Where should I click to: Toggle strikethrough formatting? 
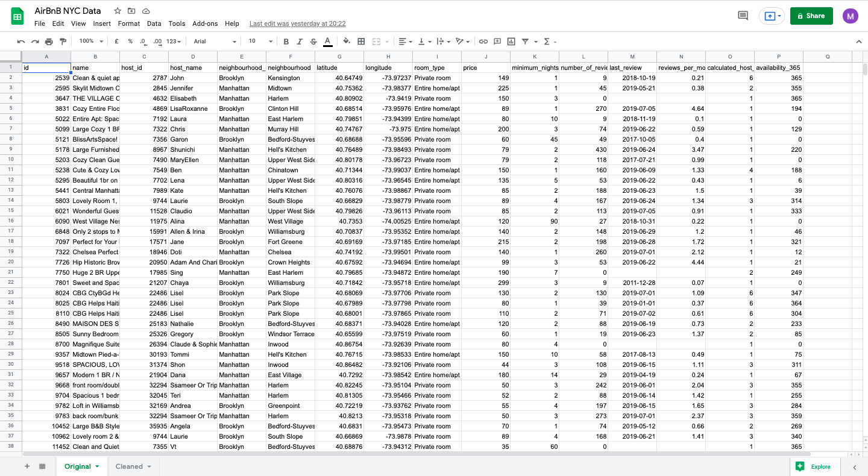[313, 42]
